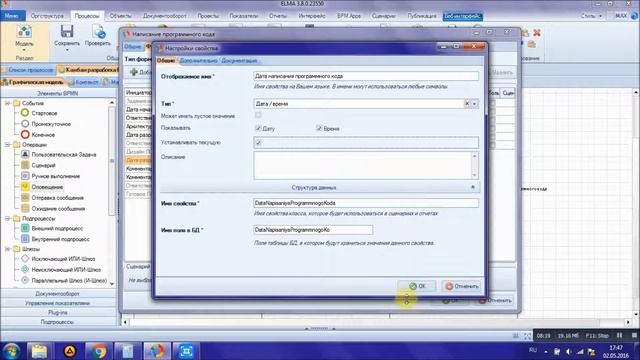Viewport: 640px width, 360px height.
Task: Switch to Дополнительно tab
Action: click(x=198, y=60)
